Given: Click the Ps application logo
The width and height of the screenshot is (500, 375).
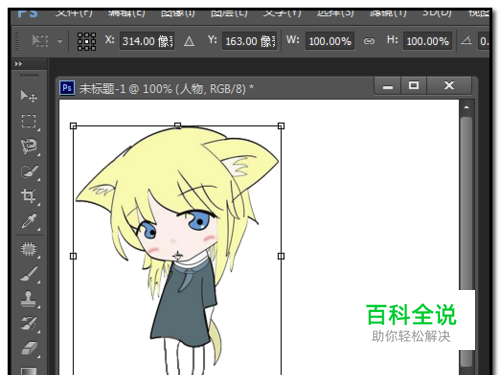Looking at the screenshot, I should point(27,13).
